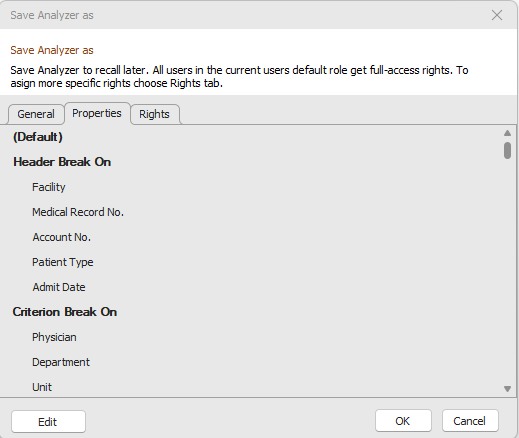519x438 pixels.
Task: Click the scrollbar up arrow
Action: [x=507, y=133]
